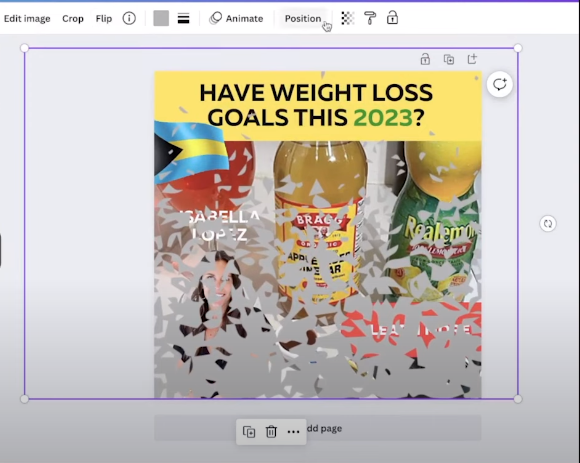Click the duplicate page icon above the canvas
Viewport: 580px width, 463px height.
pos(449,59)
